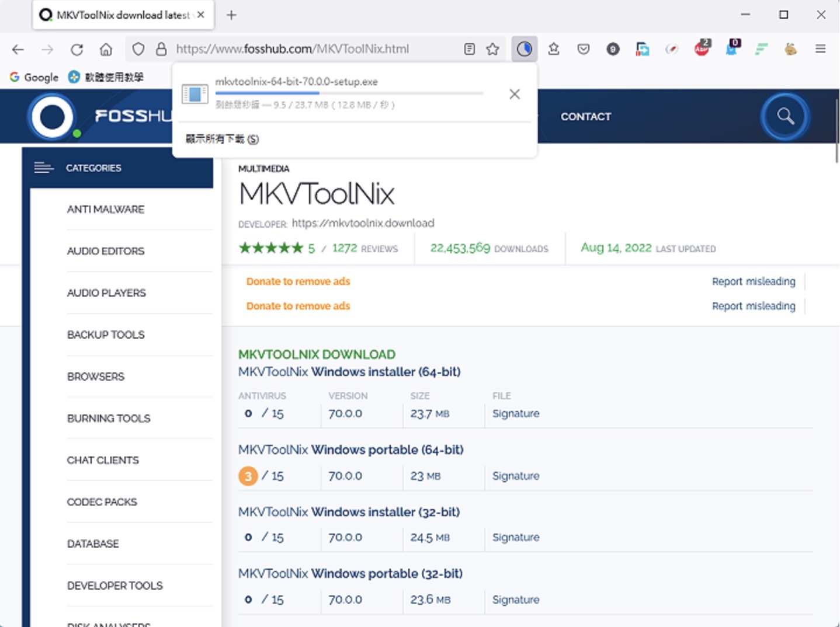This screenshot has height=627, width=840.
Task: Select BACKUP TOOLS category
Action: click(x=106, y=335)
